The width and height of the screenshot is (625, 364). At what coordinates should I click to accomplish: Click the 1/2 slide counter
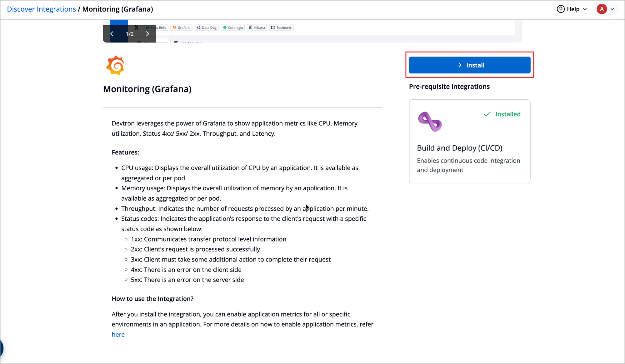130,34
